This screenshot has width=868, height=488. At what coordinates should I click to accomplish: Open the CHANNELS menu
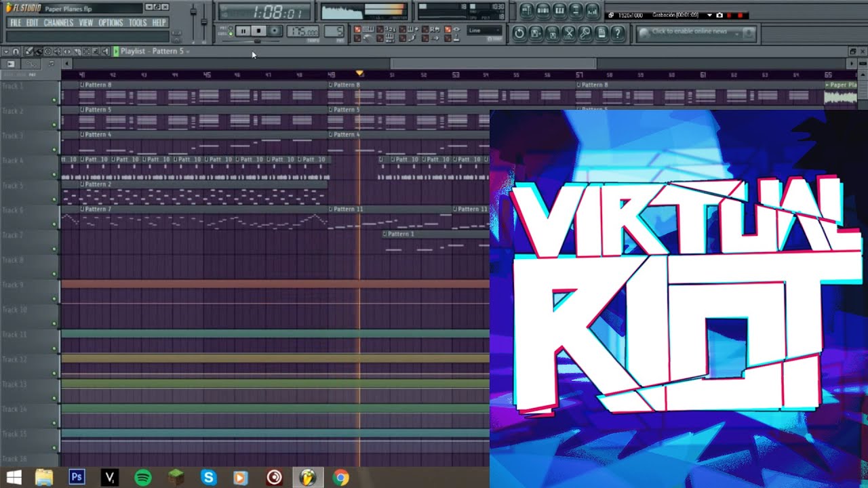(58, 22)
